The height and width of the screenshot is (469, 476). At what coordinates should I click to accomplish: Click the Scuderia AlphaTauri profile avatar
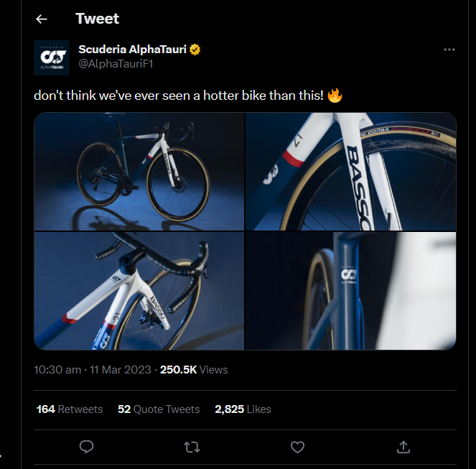pyautogui.click(x=52, y=57)
